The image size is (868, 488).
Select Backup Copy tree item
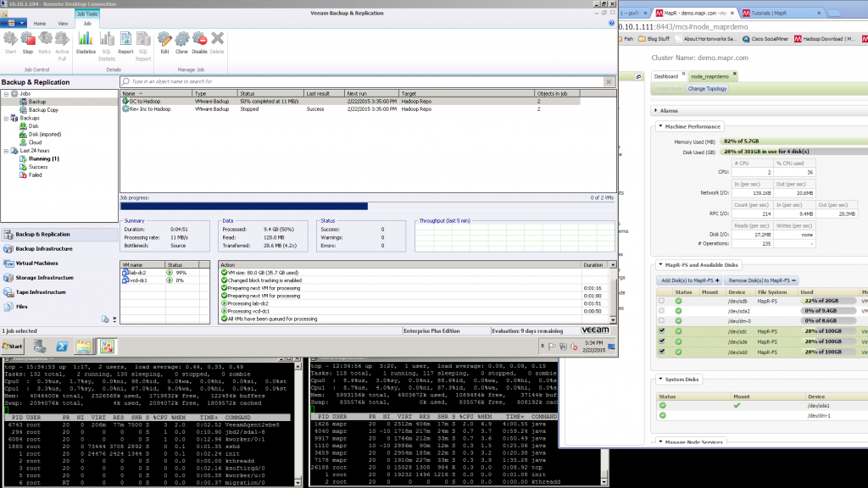43,110
